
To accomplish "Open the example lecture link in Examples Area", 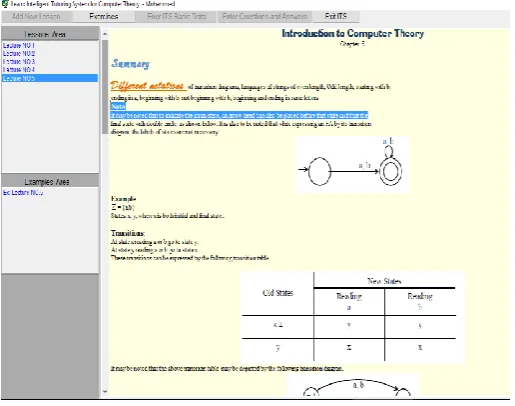I will (23, 193).
